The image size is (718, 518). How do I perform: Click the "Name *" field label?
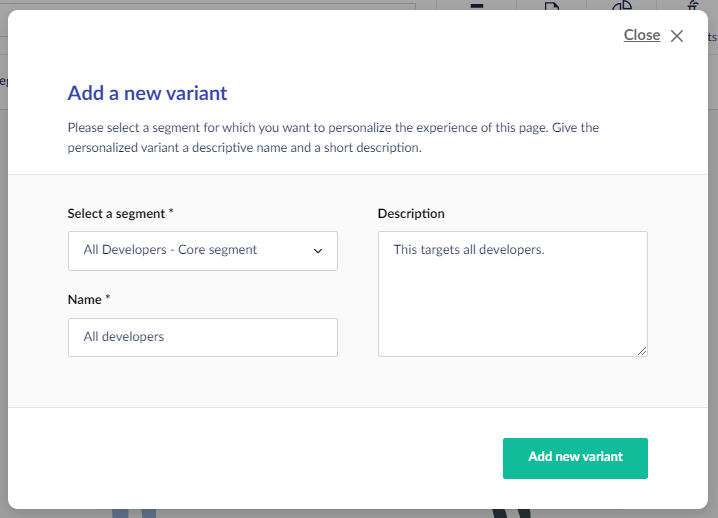pyautogui.click(x=89, y=299)
